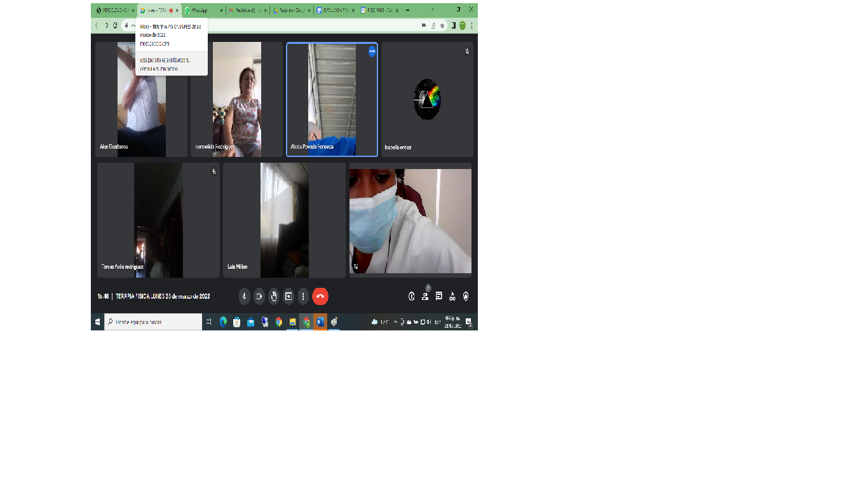Bookmark this page with the star icon
The width and height of the screenshot is (868, 488).
click(442, 25)
